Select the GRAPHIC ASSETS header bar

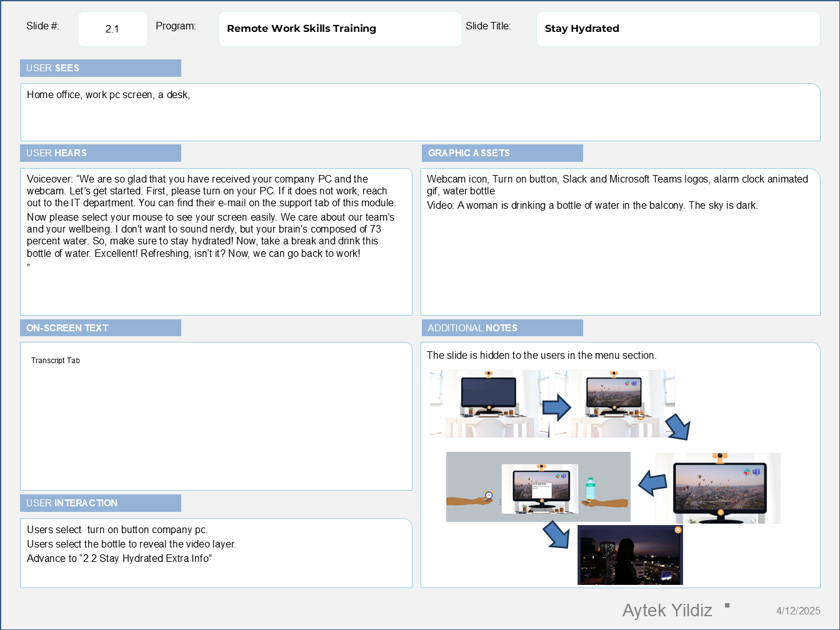(502, 153)
